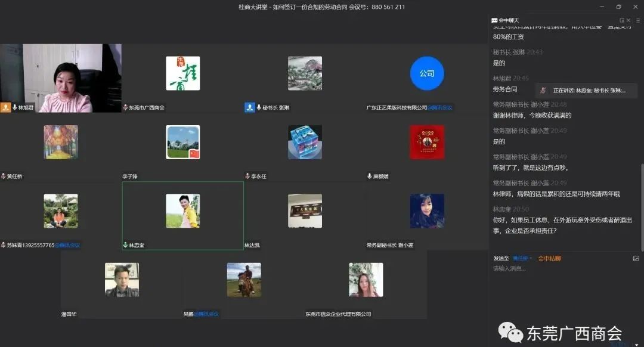Click the meeting title 桂商大讲堂 text
Viewport: 644px width, 347px height.
pos(253,7)
